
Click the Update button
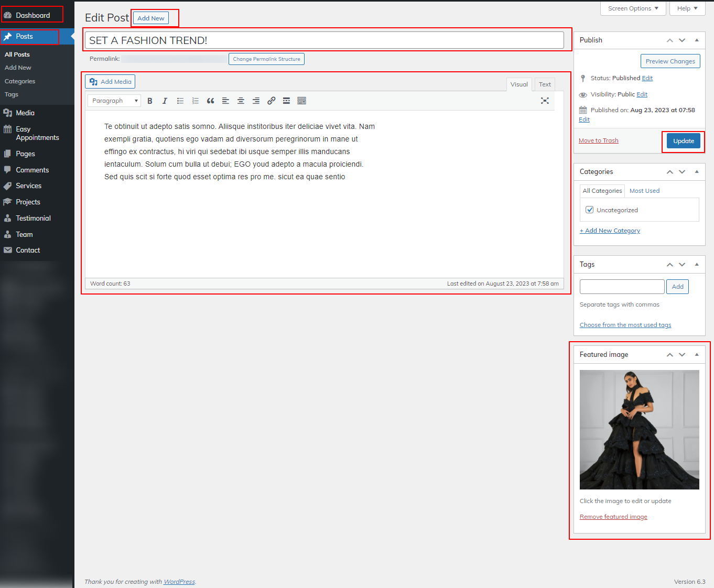click(683, 141)
